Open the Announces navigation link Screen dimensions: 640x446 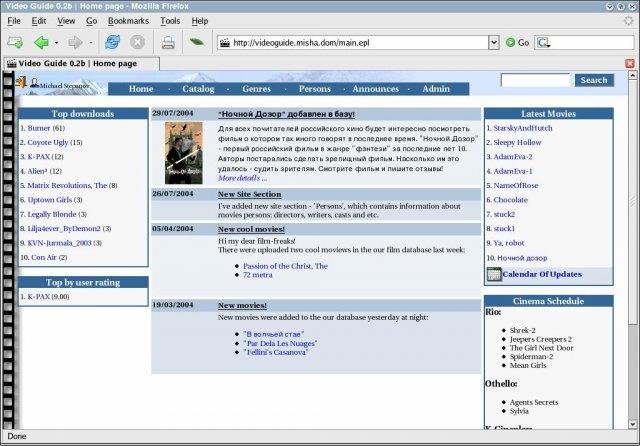point(376,89)
